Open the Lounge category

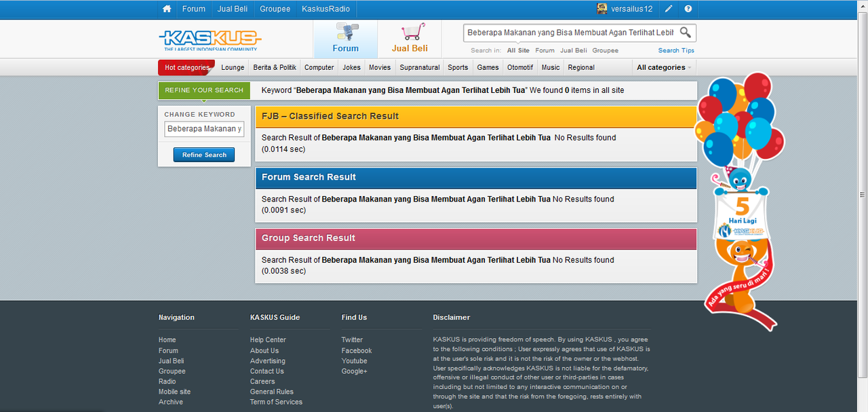click(233, 67)
